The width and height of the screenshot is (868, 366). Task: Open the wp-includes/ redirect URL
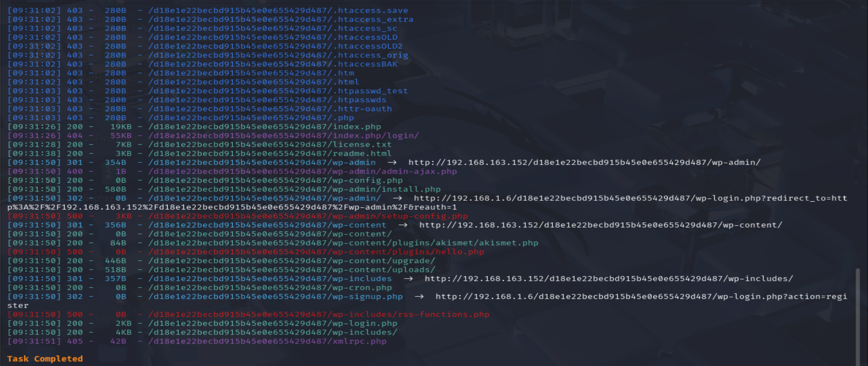point(609,279)
